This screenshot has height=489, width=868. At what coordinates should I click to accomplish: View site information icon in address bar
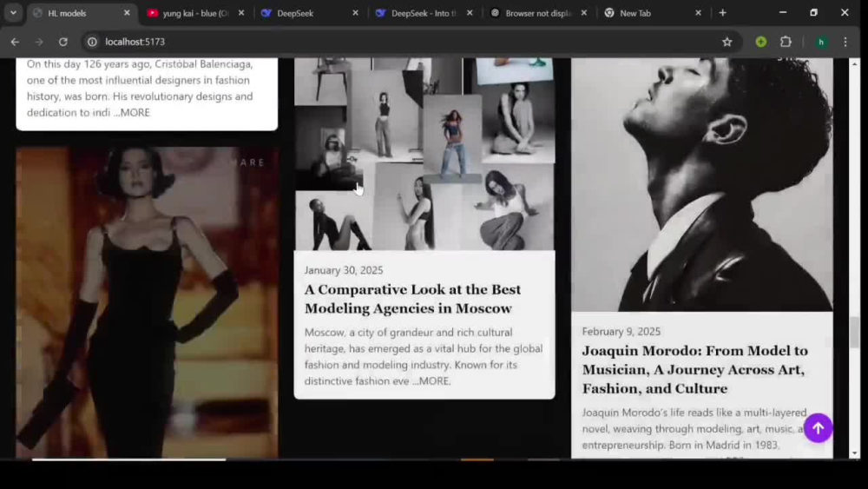tap(92, 42)
